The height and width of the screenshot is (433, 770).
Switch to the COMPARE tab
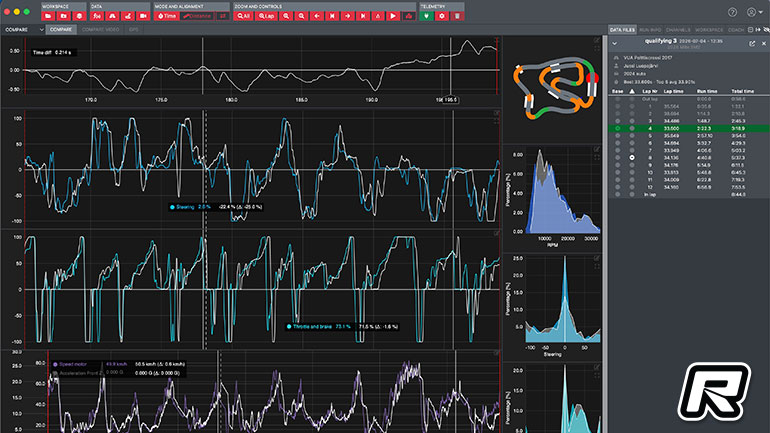coord(61,29)
